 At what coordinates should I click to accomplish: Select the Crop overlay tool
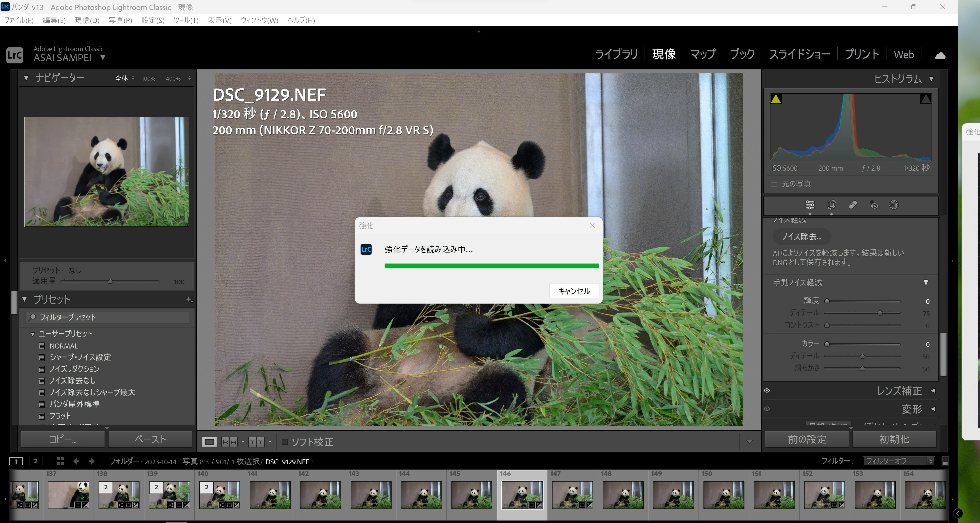pos(832,205)
